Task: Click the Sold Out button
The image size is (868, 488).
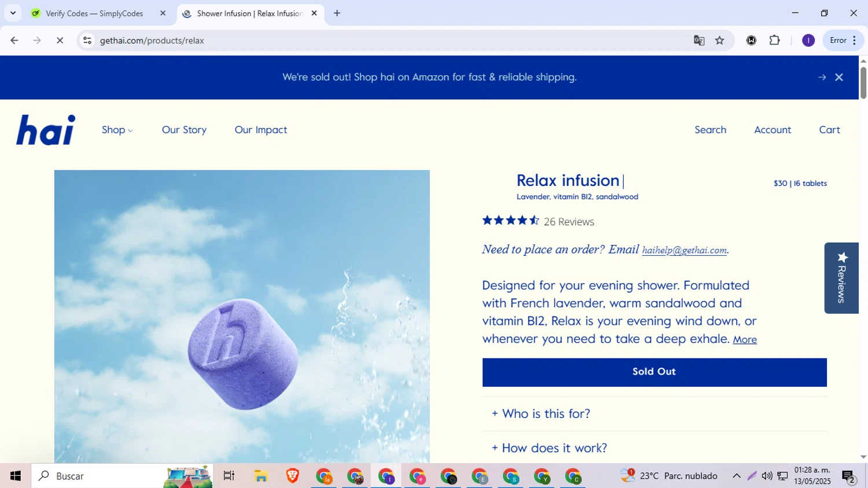Action: tap(654, 372)
